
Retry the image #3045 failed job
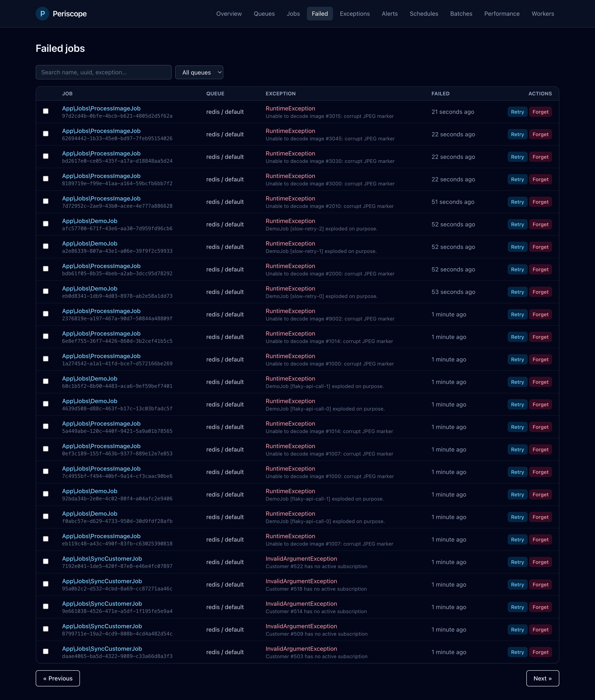point(517,134)
